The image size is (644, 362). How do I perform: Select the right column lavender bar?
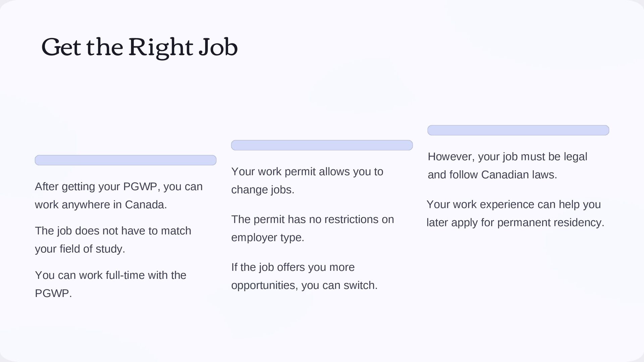518,130
